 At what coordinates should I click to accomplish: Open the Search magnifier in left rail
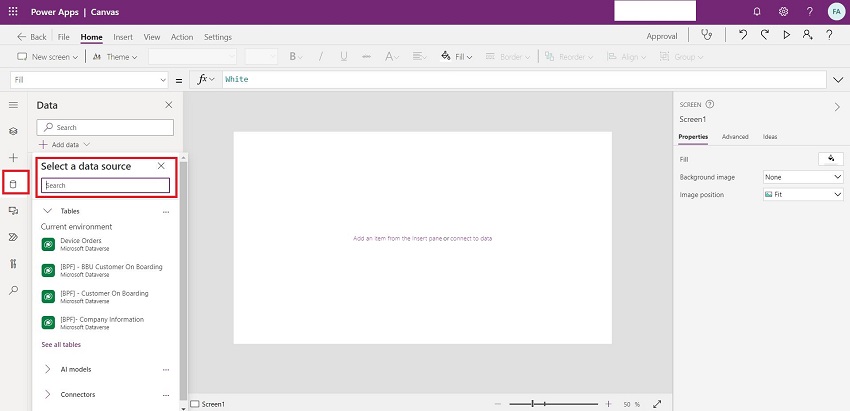coord(14,290)
